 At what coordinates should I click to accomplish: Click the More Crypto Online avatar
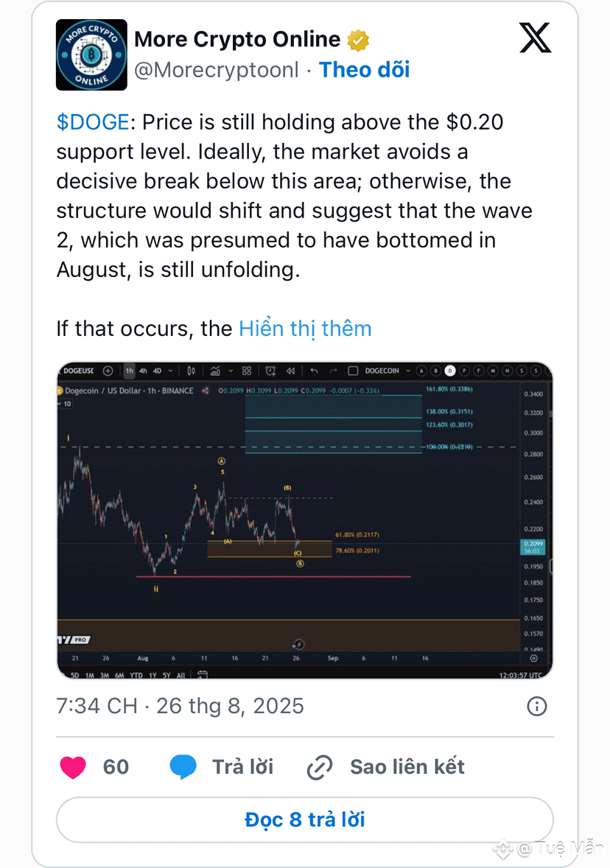pos(91,55)
